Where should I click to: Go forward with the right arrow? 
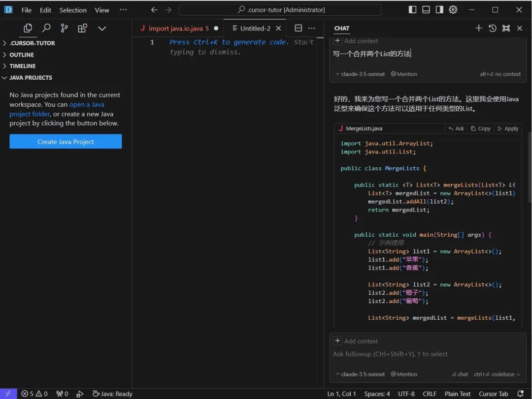coord(168,10)
